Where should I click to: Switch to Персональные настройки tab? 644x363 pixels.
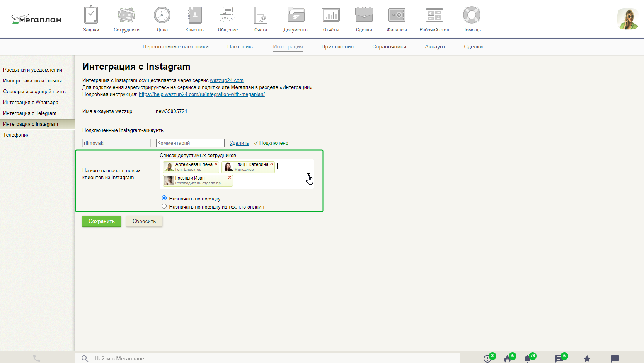pos(175,46)
